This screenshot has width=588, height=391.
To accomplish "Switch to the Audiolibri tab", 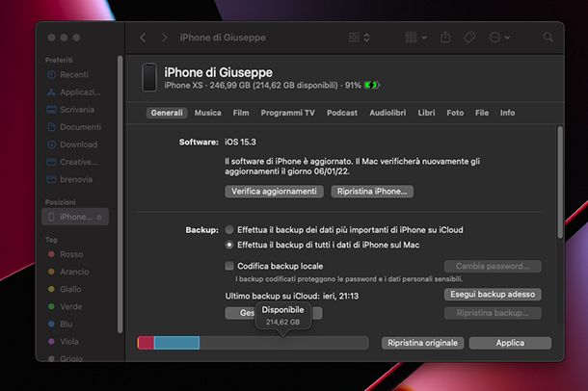I will point(388,113).
